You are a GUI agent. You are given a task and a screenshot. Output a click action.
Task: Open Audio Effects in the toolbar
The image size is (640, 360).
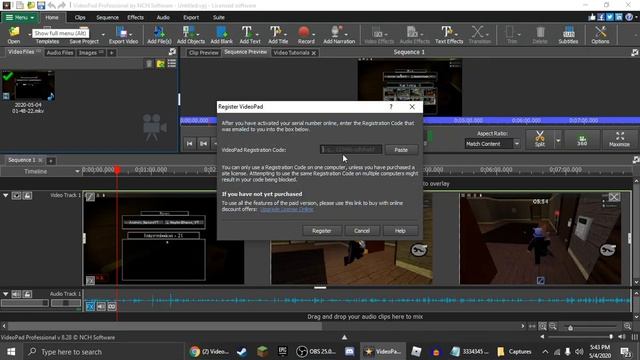pos(414,34)
